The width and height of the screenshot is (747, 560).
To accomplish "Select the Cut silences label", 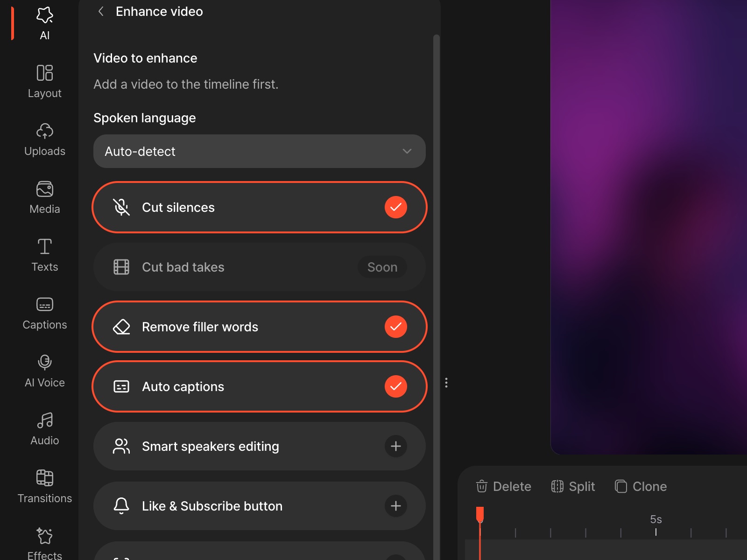I will (178, 207).
